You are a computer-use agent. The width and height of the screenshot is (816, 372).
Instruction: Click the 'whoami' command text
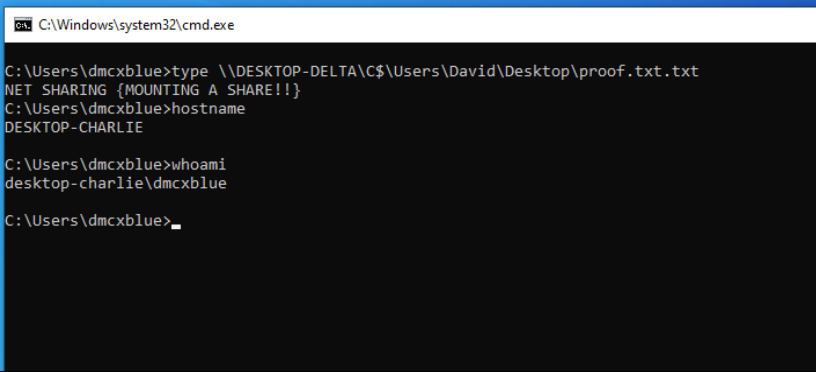199,165
